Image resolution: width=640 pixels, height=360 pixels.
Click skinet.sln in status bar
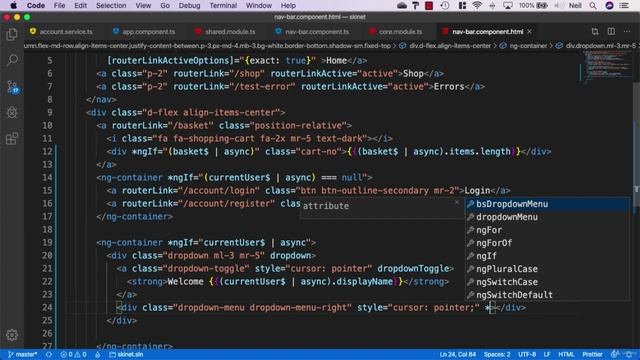(126, 354)
